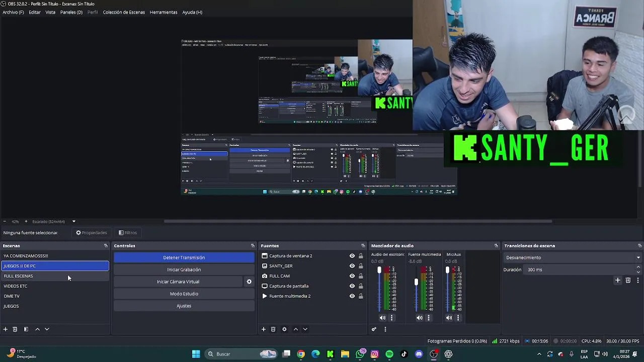
Task: Open the Kick app in the taskbar
Action: [331, 354]
